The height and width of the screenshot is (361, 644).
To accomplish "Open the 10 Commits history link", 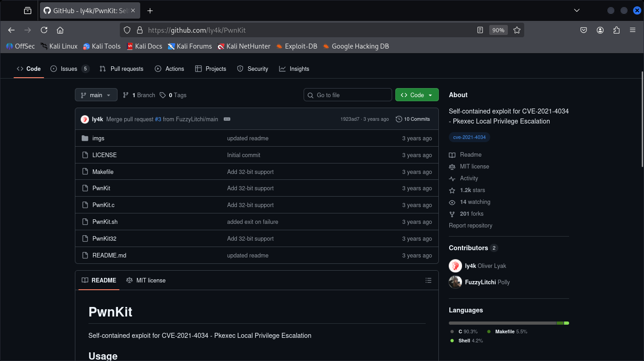I will click(413, 119).
